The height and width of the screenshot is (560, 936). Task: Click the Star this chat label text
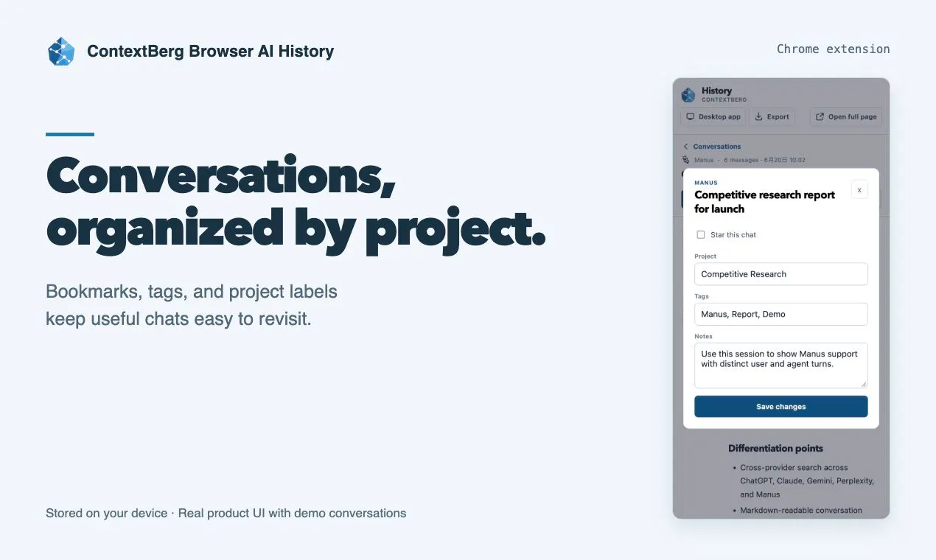tap(733, 235)
